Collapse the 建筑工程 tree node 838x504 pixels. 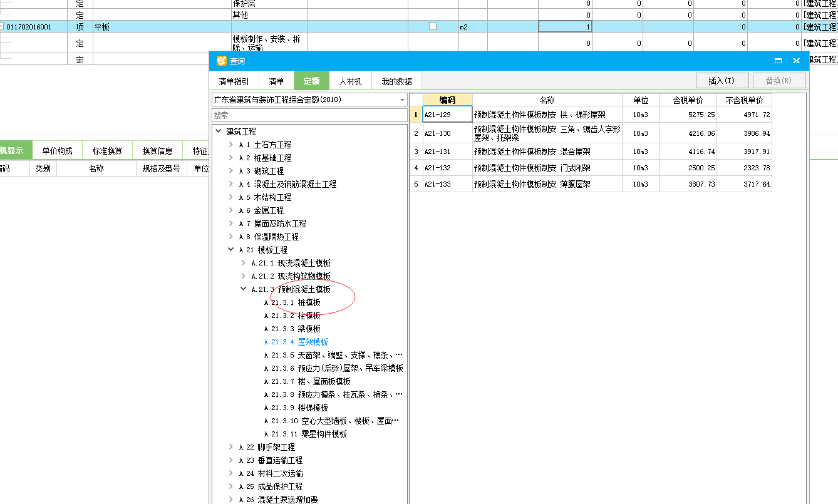coord(218,131)
